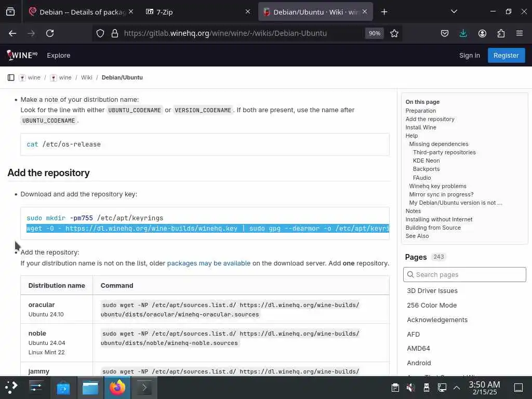Screen dimensions: 532x399
Task: Open tracking protection shield icon
Action: click(100, 33)
